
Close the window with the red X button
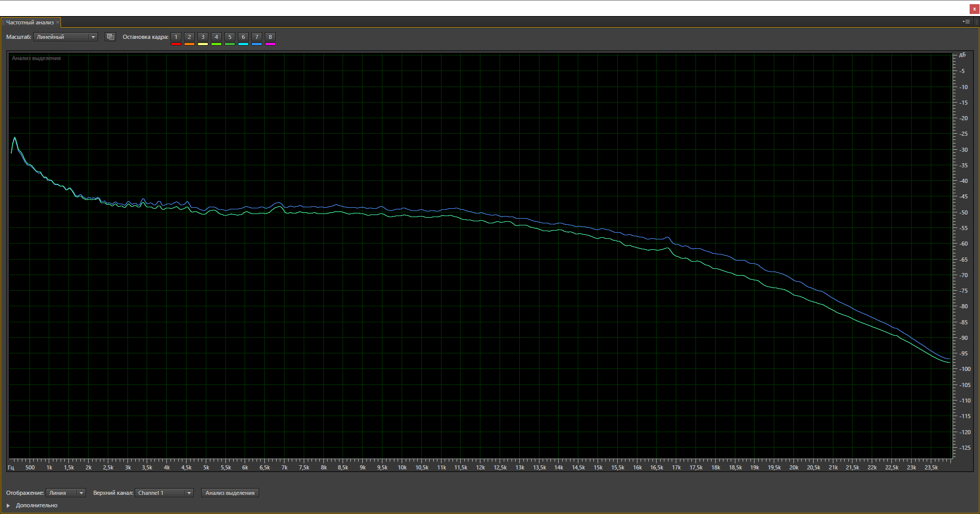click(974, 9)
